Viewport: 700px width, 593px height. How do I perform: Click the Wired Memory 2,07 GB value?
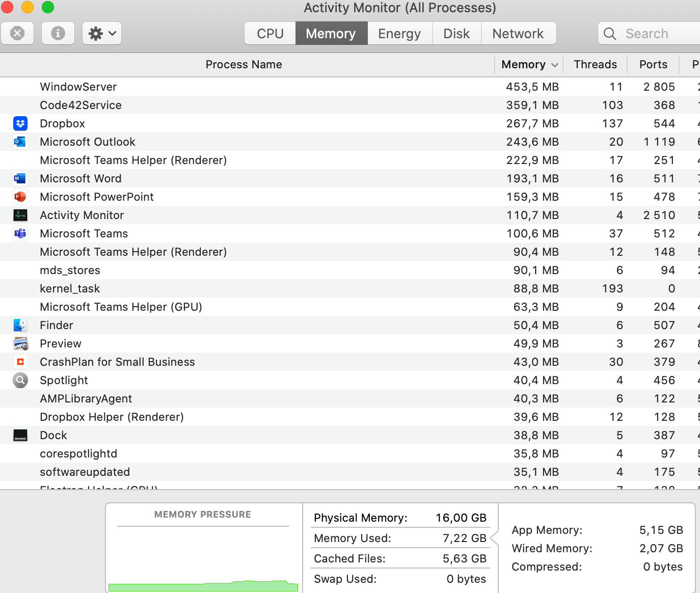pos(661,548)
